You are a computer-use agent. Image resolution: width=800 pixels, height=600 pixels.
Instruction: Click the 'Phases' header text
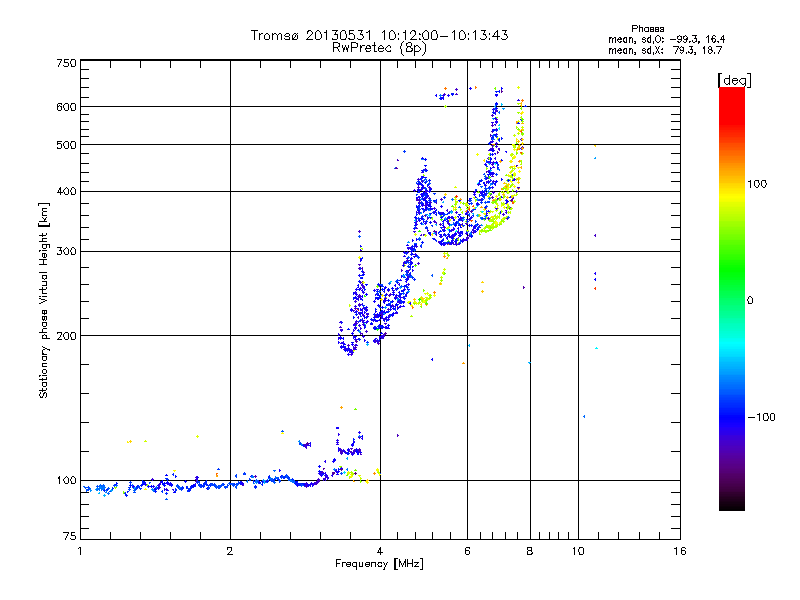647,29
